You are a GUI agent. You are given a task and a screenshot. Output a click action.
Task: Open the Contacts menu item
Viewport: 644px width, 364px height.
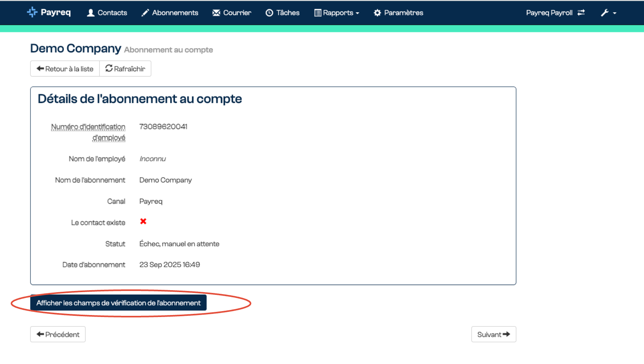(x=107, y=13)
